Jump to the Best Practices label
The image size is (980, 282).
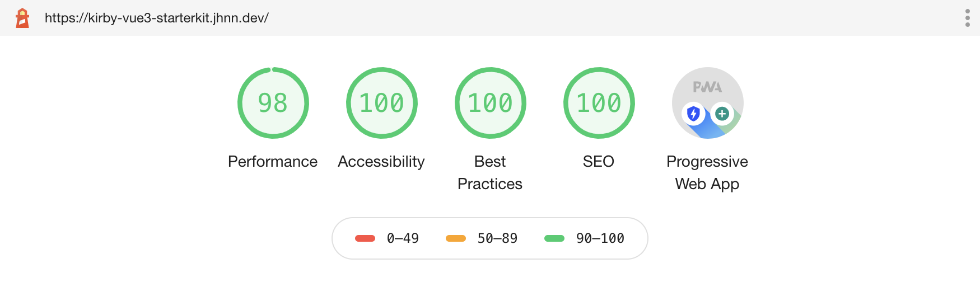click(x=490, y=173)
